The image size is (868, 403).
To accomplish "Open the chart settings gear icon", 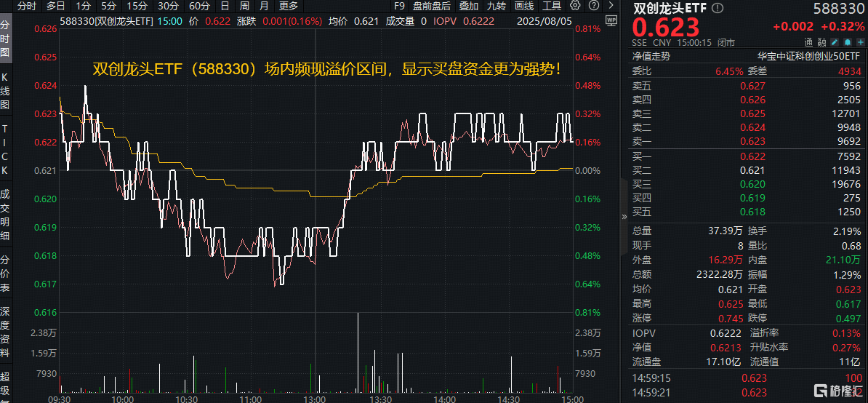I will (x=575, y=6).
